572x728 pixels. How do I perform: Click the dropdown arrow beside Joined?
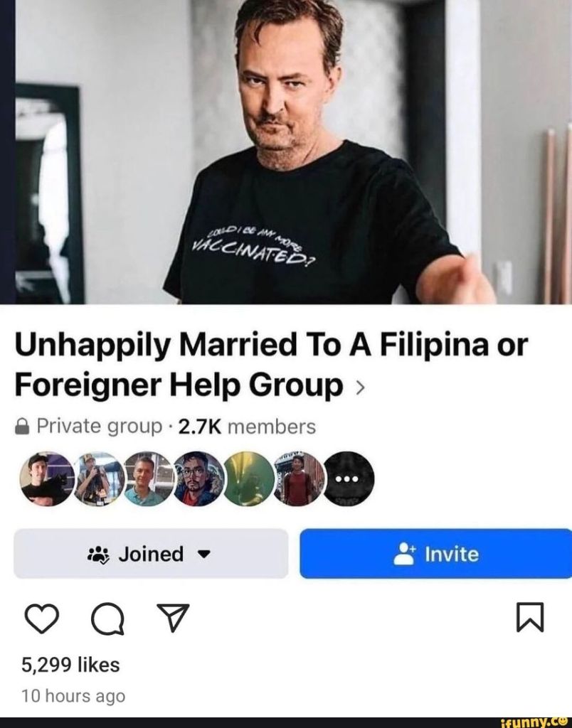(x=204, y=555)
